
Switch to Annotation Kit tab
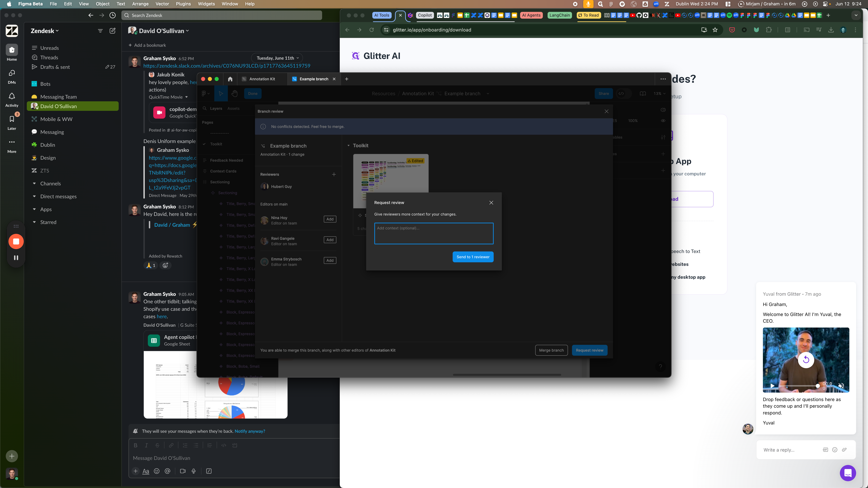(262, 79)
